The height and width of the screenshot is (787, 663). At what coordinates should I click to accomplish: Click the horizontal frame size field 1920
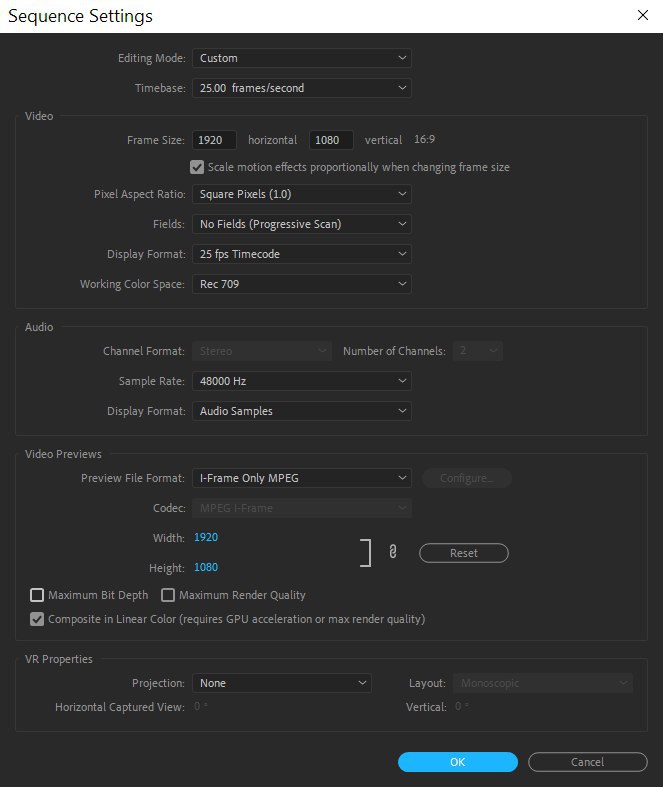214,140
